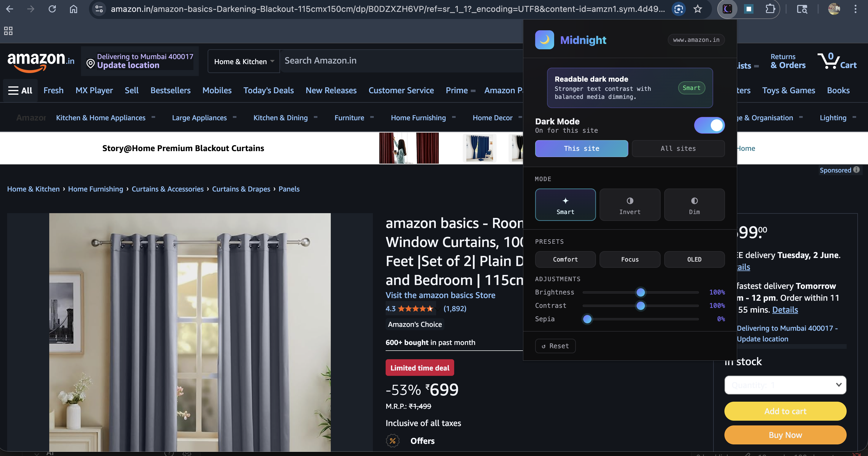The image size is (868, 456).
Task: Turn off the Dark Mode switch
Action: (709, 125)
